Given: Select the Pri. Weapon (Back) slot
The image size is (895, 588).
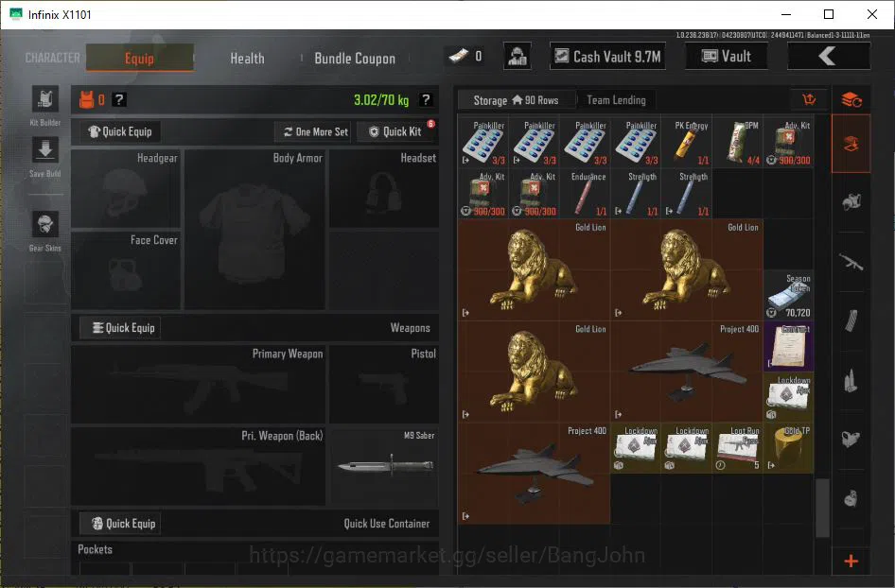Looking at the screenshot, I should click(198, 466).
